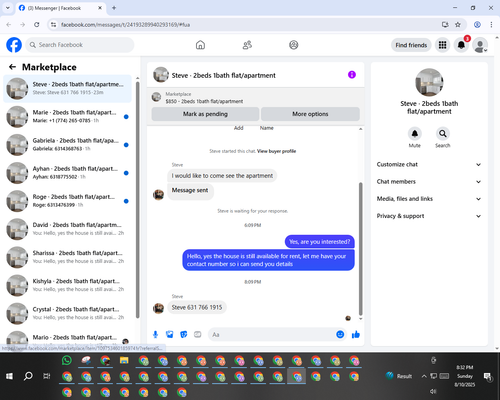The width and height of the screenshot is (500, 400).
Task: Open the Home feed icon
Action: pyautogui.click(x=200, y=45)
